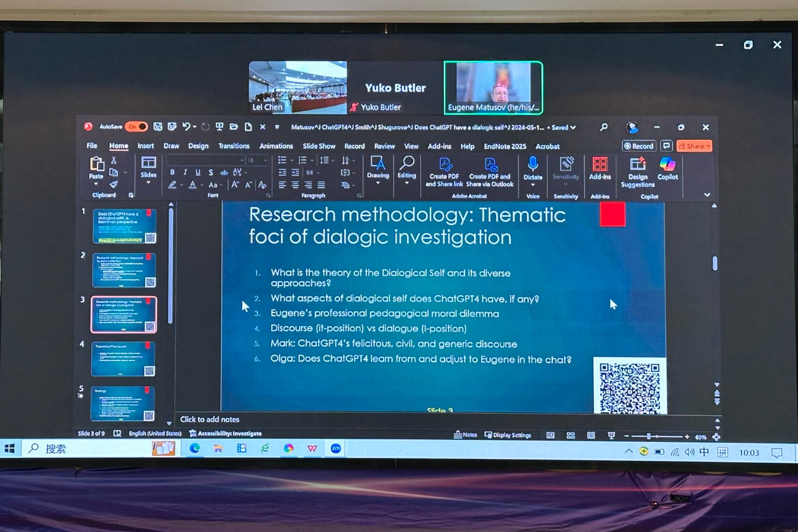798x532 pixels.
Task: Click the Format Painter brush icon
Action: click(x=113, y=184)
